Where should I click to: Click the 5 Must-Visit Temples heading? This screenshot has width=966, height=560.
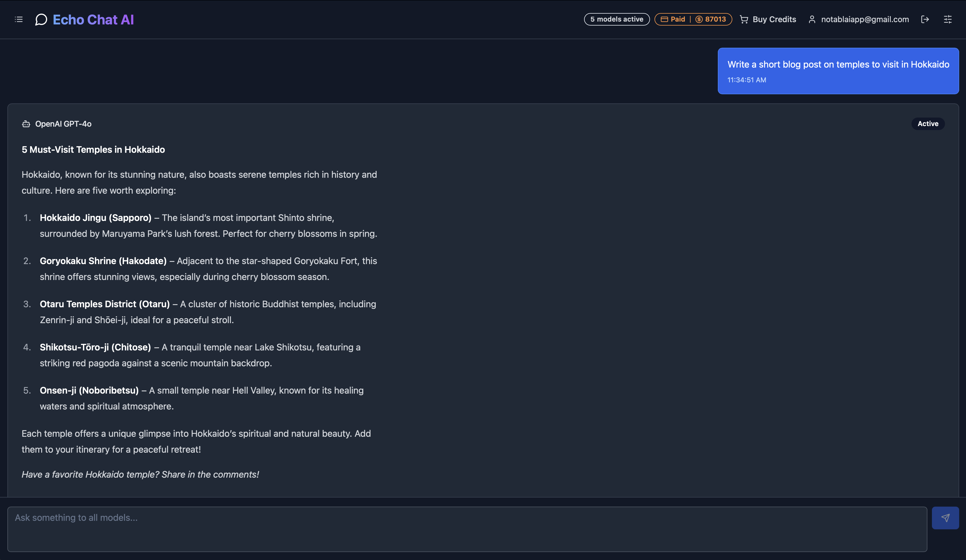tap(93, 149)
